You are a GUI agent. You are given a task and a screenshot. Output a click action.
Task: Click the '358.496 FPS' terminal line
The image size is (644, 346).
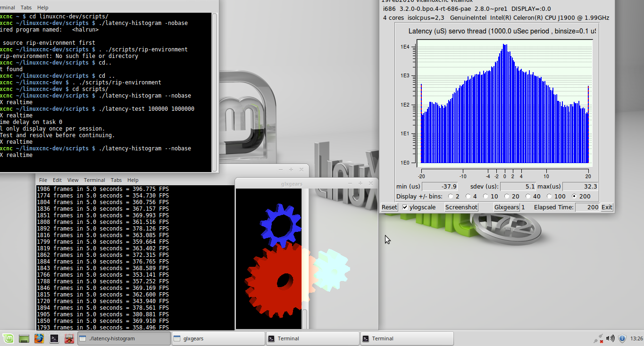pyautogui.click(x=103, y=327)
